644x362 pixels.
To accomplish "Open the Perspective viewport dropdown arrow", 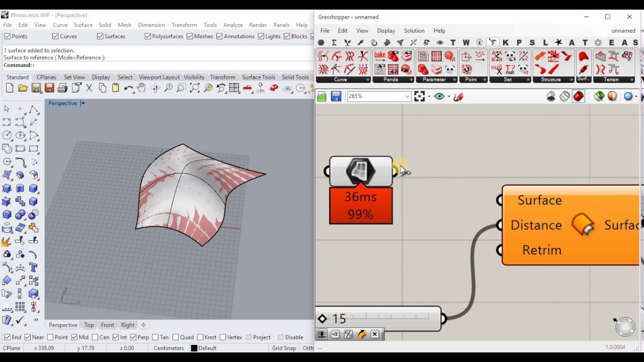I will pos(83,104).
